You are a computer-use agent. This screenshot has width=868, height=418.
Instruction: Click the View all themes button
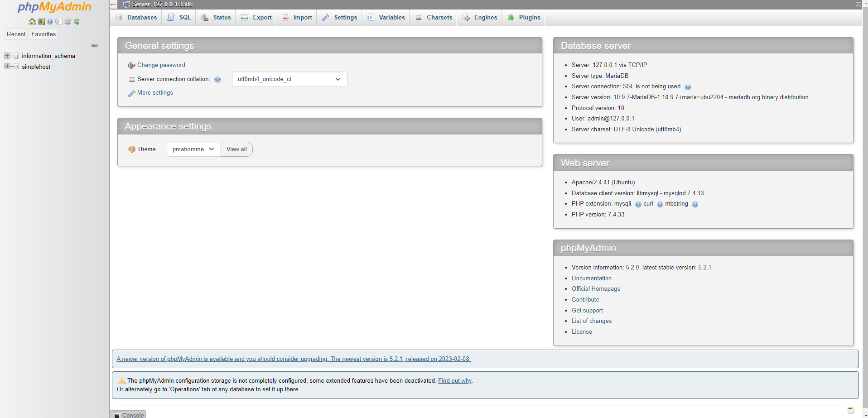[x=236, y=149]
